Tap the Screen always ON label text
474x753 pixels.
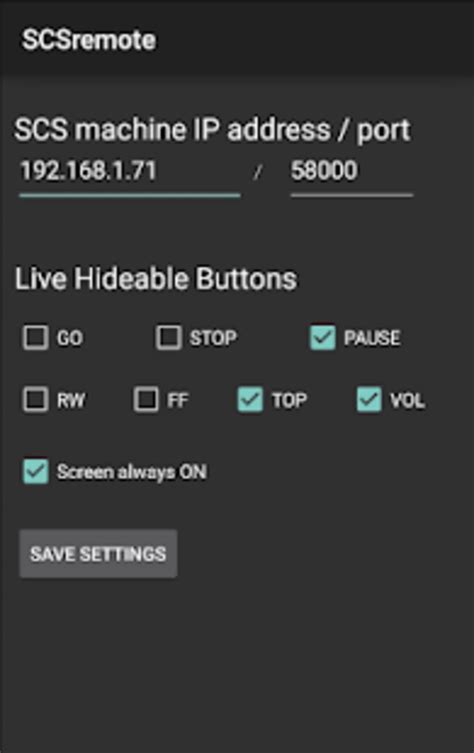point(132,472)
